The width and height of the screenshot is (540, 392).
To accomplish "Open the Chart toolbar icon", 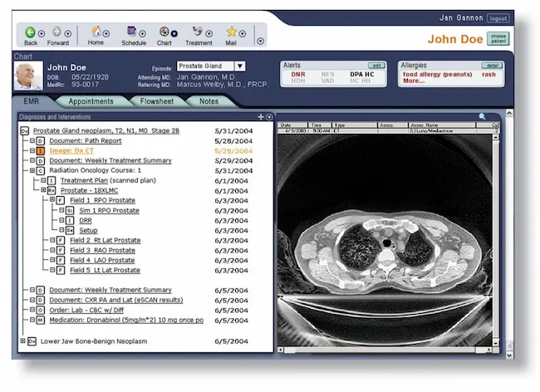I will (163, 32).
